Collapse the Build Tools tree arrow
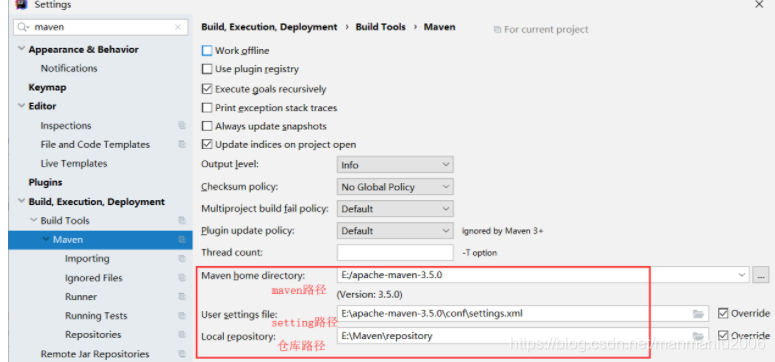 (33, 220)
